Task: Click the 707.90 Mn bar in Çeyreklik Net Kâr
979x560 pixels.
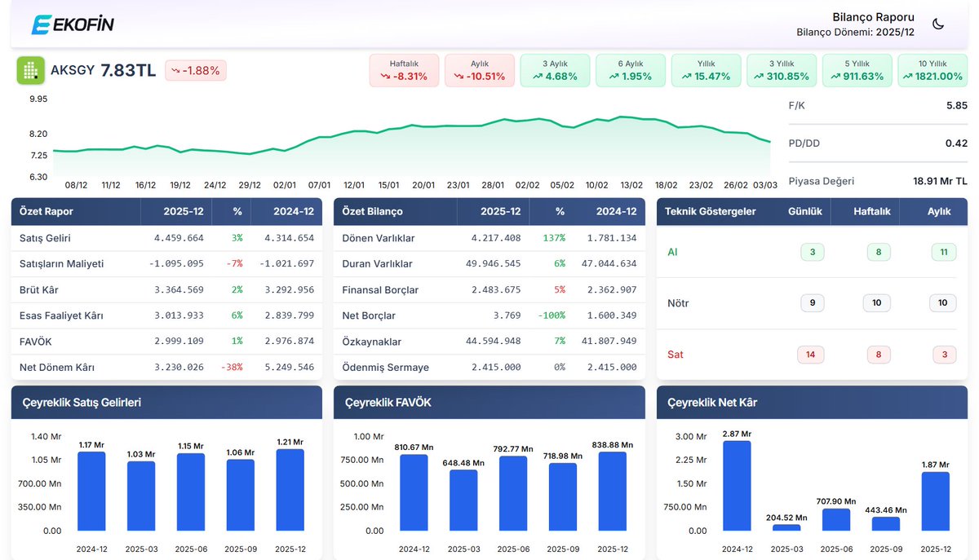Action: coord(836,520)
